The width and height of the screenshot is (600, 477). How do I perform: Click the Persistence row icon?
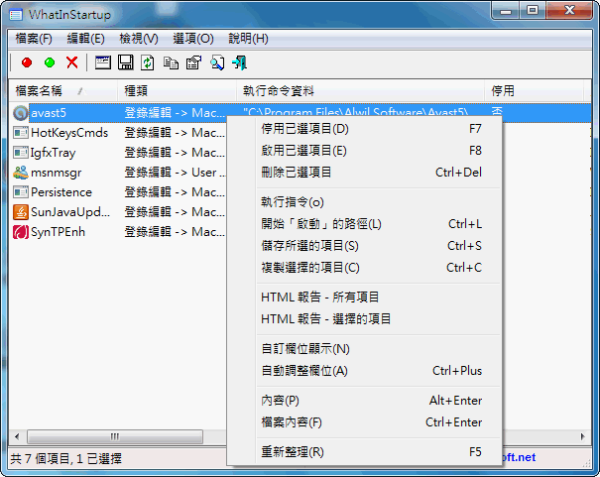click(20, 192)
